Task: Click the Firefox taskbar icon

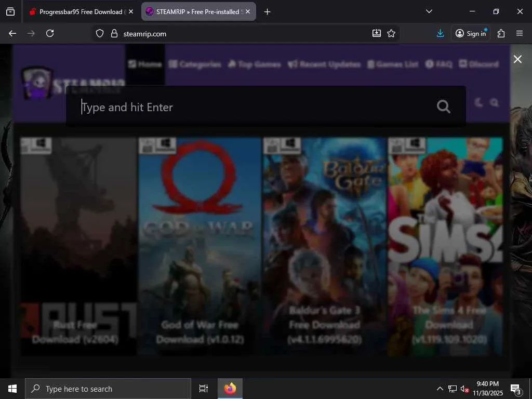Action: 230,389
